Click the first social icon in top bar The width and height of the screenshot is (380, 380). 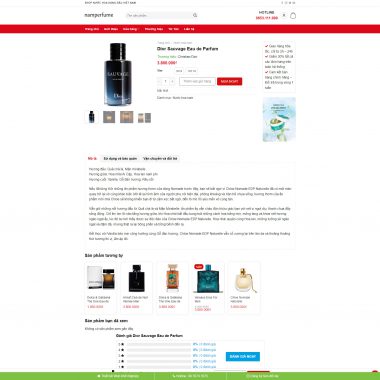coord(282,3)
